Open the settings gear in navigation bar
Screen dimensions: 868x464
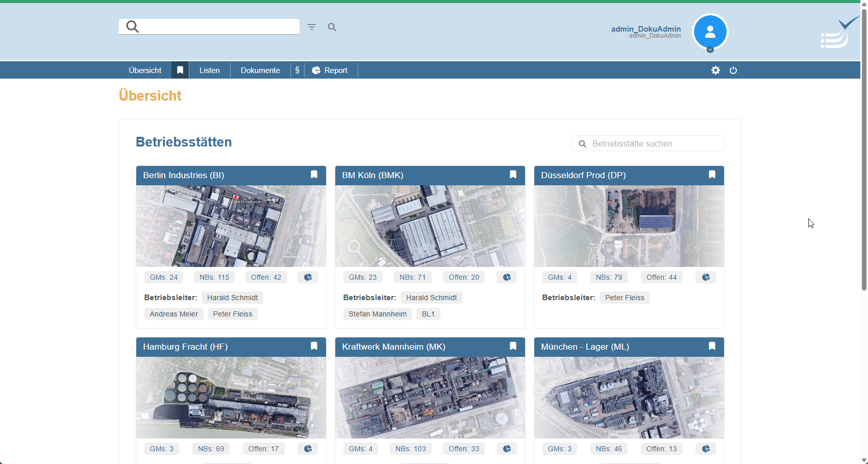point(715,70)
